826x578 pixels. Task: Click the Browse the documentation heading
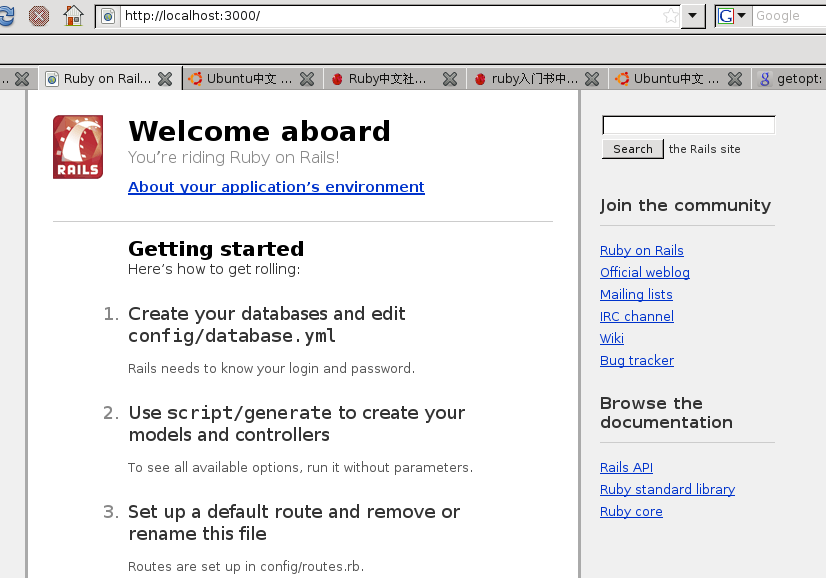click(x=666, y=413)
